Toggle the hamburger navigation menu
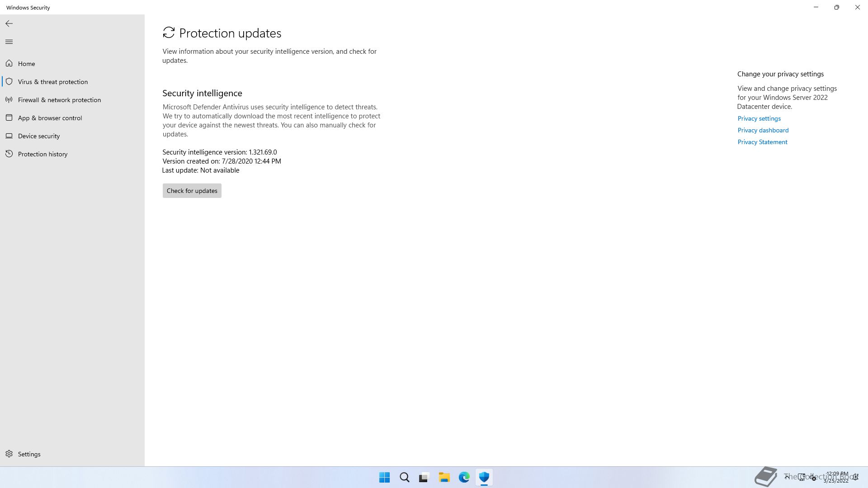 click(9, 42)
